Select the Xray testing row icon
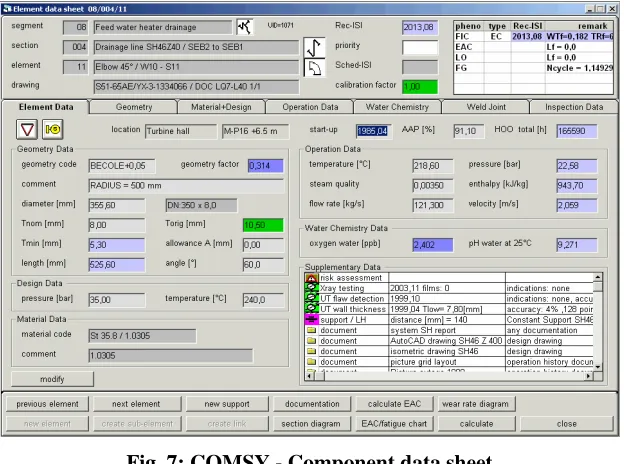 click(311, 288)
